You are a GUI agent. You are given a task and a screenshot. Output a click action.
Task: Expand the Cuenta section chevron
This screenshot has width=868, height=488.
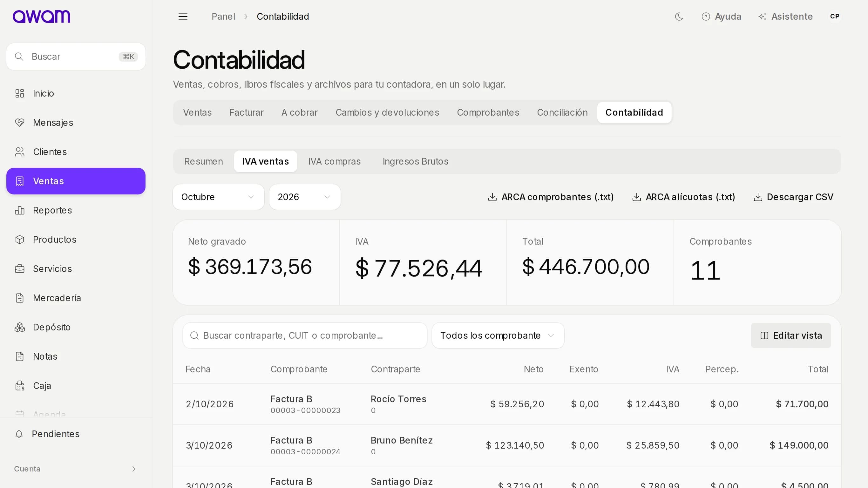pyautogui.click(x=134, y=469)
